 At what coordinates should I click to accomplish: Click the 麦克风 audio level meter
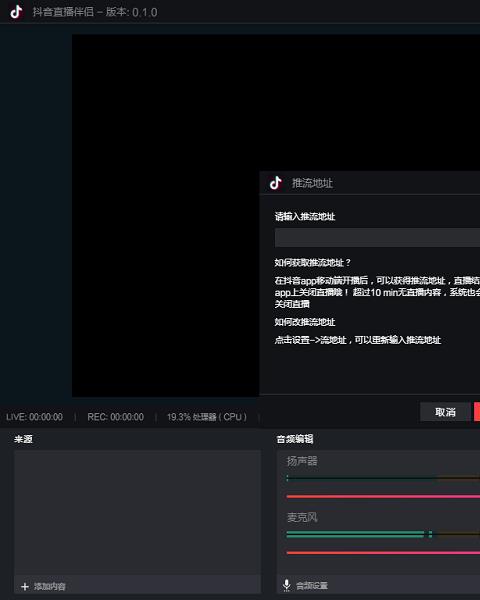click(x=383, y=534)
